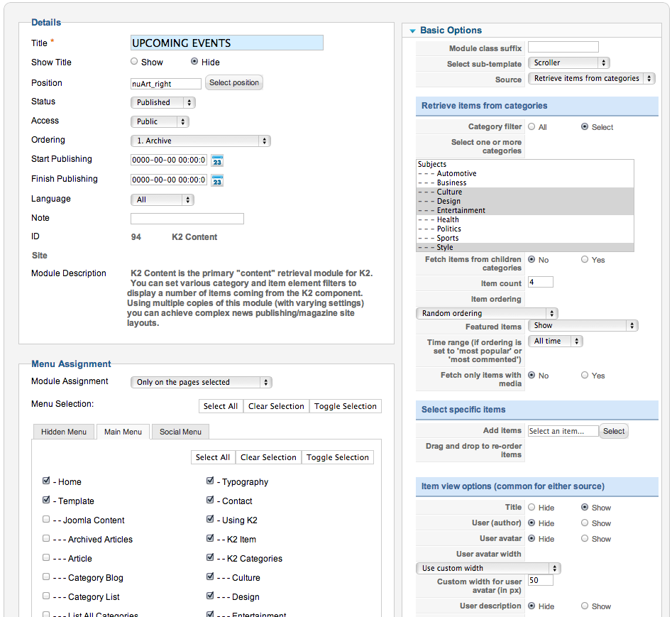Open the Random ordering item ordering dropdown
Screen dimensions: 672x617
(487, 313)
